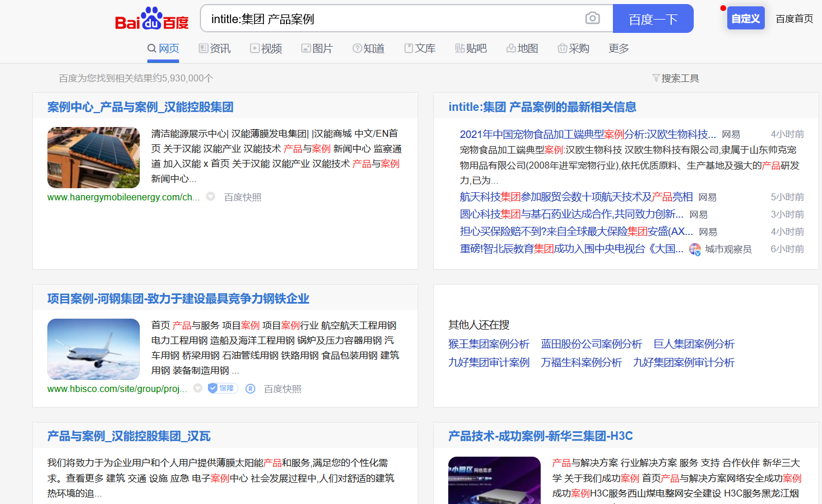822x504 pixels.
Task: Go to the 地图 tab
Action: 522,48
